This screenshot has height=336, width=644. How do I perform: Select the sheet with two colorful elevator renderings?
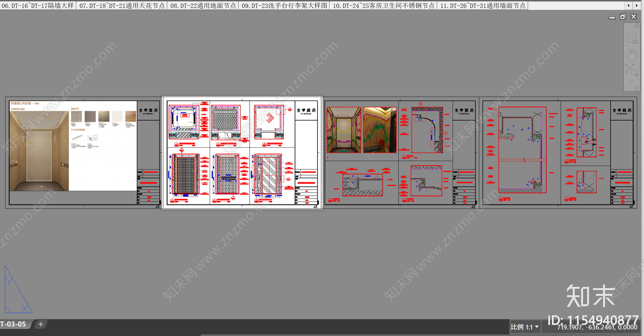point(401,153)
